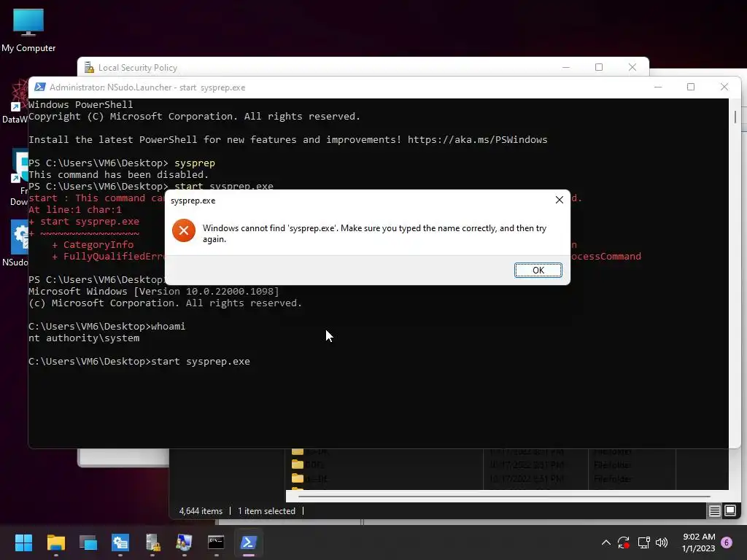Viewport: 747px width, 560px height.
Task: Maximize the Local Security Policy window
Action: pyautogui.click(x=599, y=68)
